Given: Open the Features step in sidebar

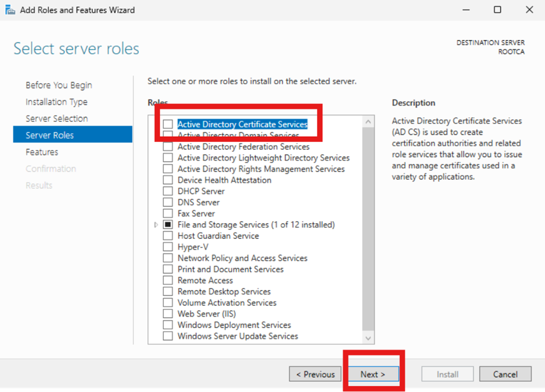Looking at the screenshot, I should click(42, 152).
